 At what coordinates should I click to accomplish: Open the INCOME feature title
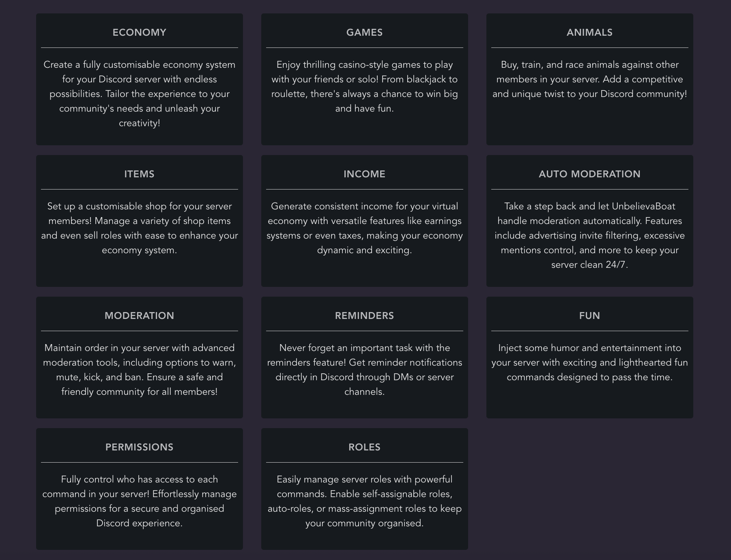[x=364, y=174]
